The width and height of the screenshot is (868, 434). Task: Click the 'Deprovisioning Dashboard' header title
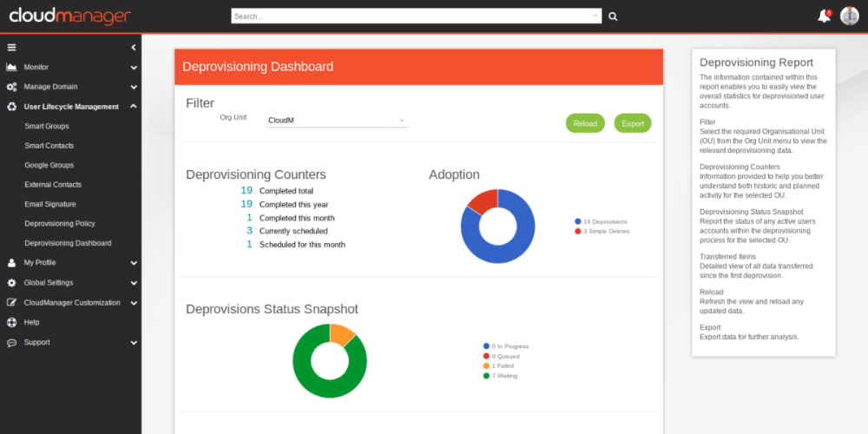pyautogui.click(x=258, y=67)
